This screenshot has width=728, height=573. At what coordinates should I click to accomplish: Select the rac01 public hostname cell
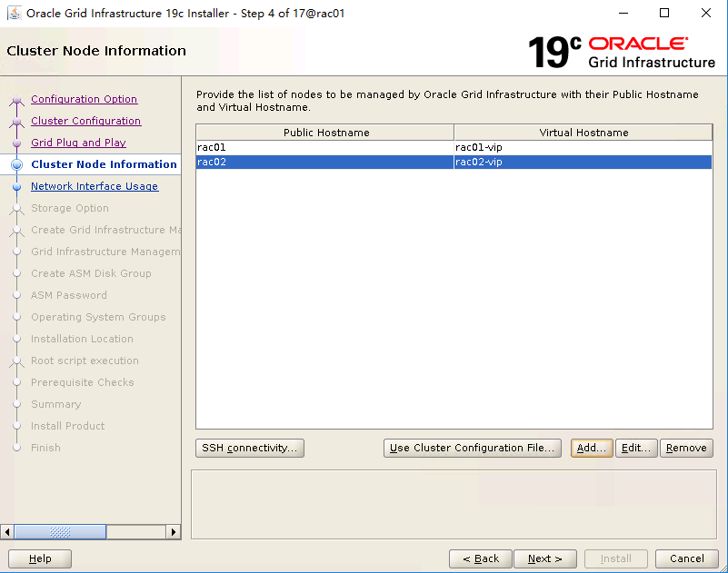(x=325, y=147)
